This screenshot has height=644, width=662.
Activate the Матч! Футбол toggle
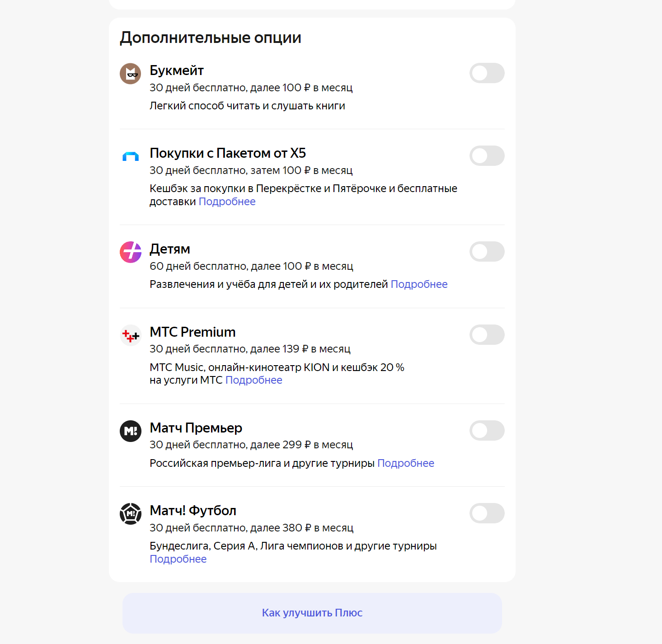(487, 513)
